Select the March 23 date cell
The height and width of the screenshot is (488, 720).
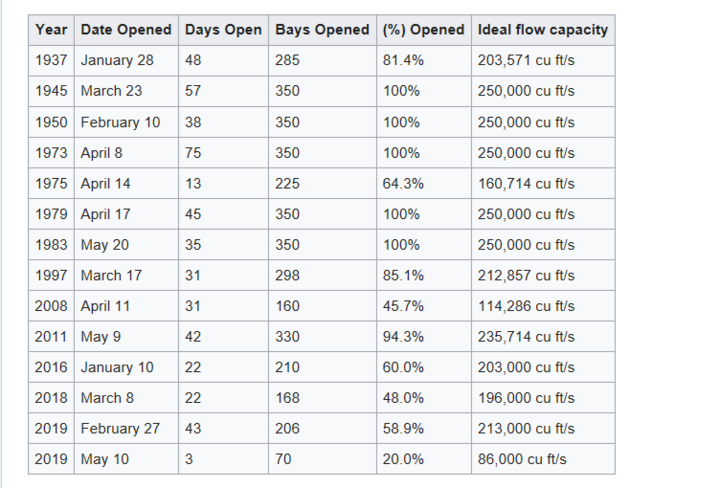click(x=126, y=91)
